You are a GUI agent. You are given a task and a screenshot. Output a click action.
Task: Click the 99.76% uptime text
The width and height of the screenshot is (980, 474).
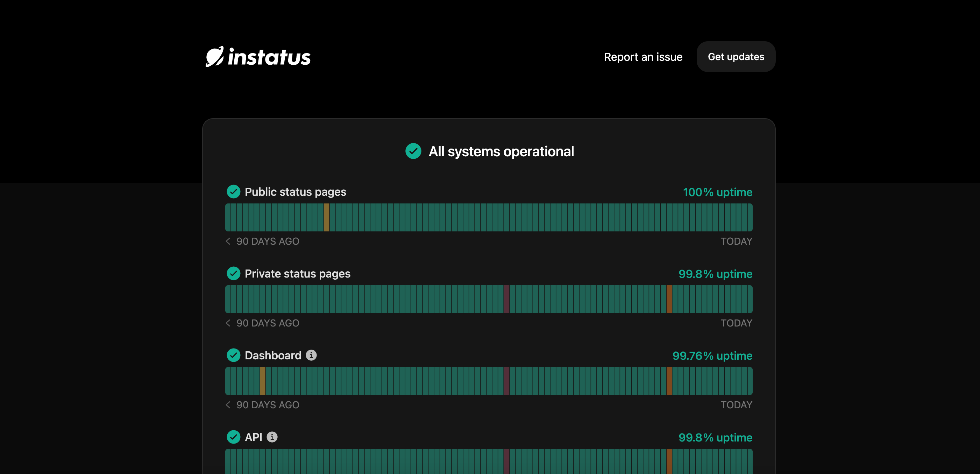(712, 355)
